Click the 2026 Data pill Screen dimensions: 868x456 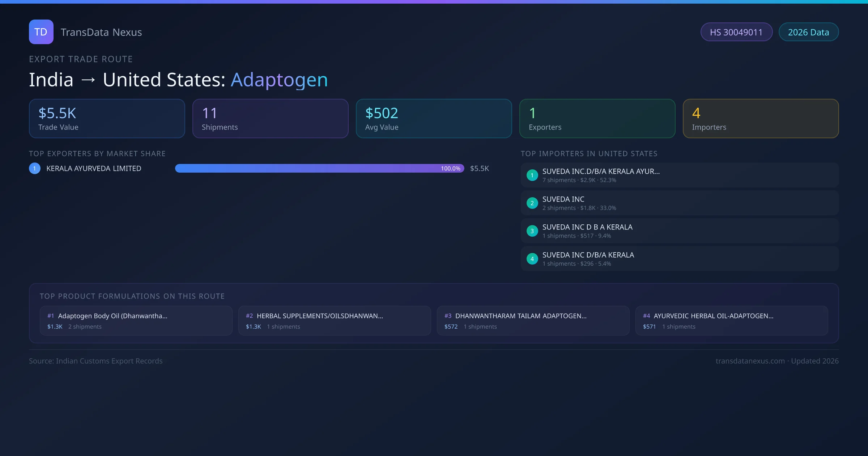pos(808,32)
